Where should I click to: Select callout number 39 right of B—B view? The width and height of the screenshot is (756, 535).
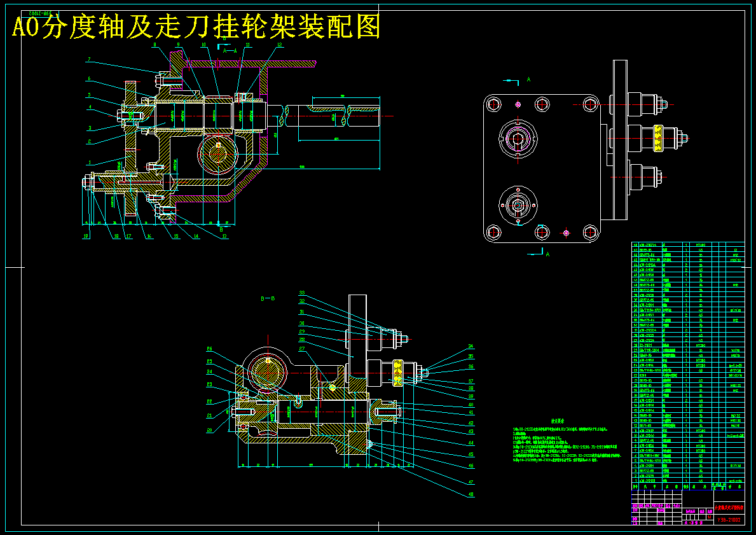coord(471,396)
